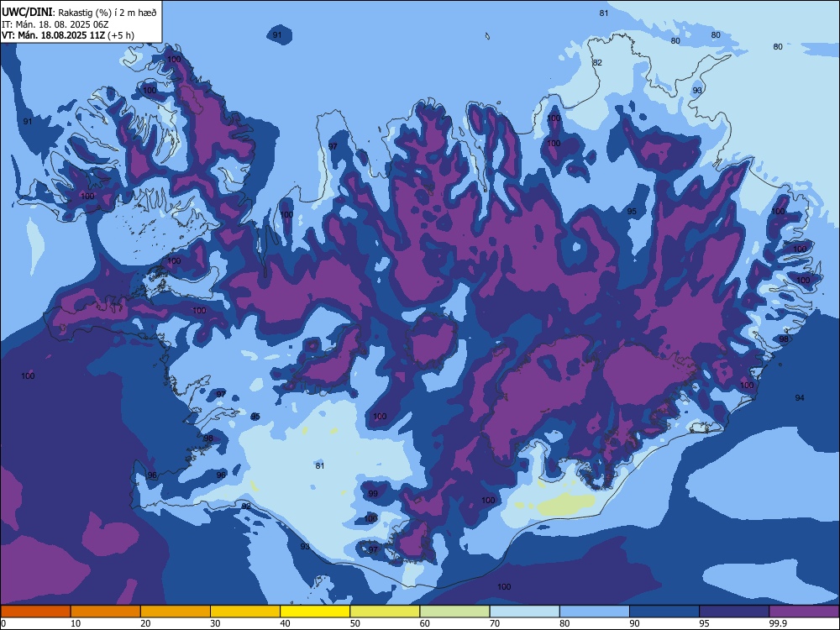This screenshot has width=840, height=630.
Task: Select the golden 30–40 legend color
Action: [245, 612]
